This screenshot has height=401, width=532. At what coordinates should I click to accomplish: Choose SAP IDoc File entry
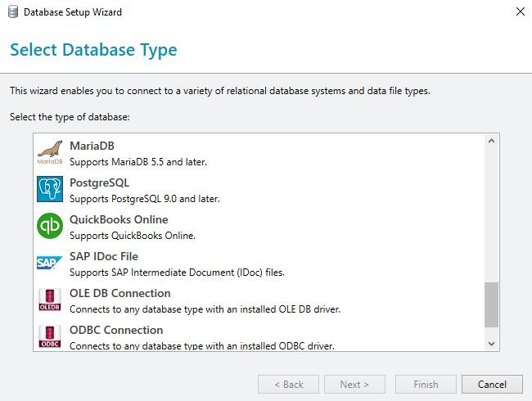point(104,256)
